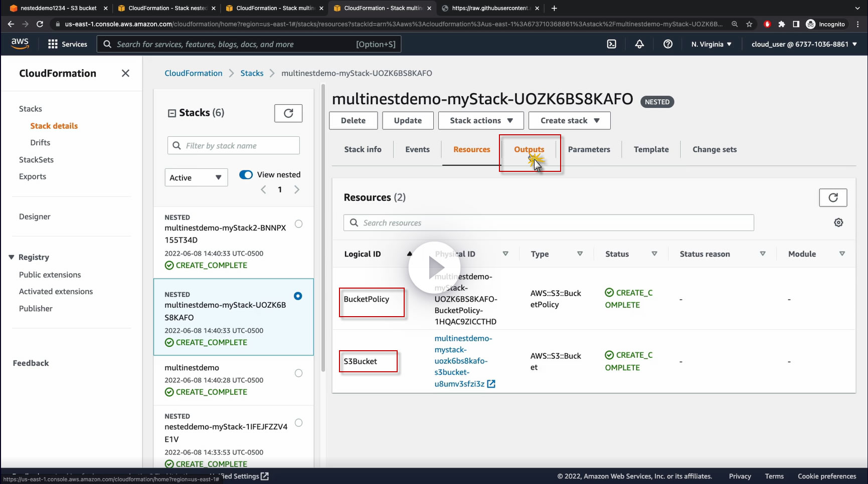
Task: Bookmark this page with star icon
Action: (x=749, y=24)
